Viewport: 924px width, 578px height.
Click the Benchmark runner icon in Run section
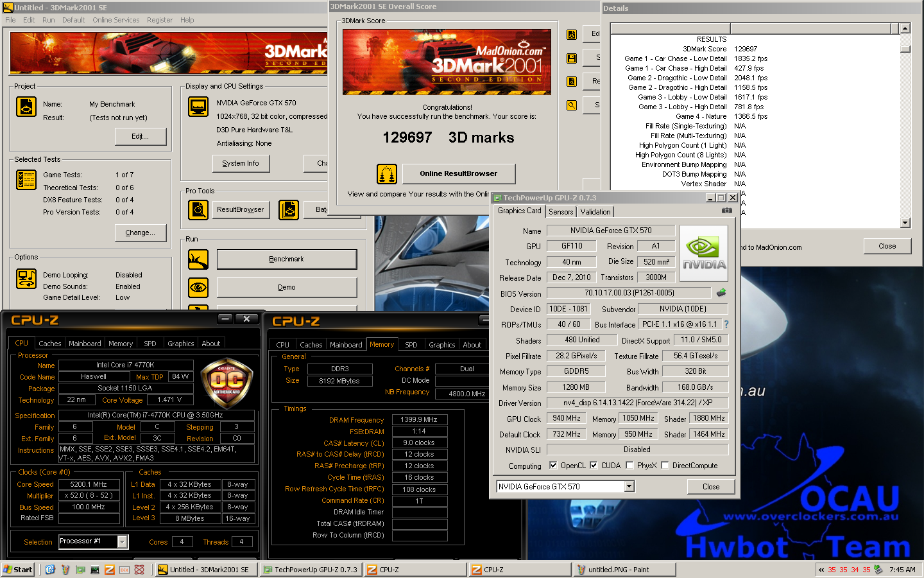[x=198, y=259]
